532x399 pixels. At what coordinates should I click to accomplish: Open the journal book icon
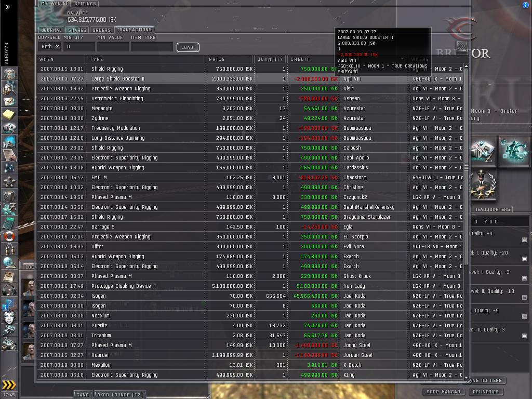click(x=9, y=276)
